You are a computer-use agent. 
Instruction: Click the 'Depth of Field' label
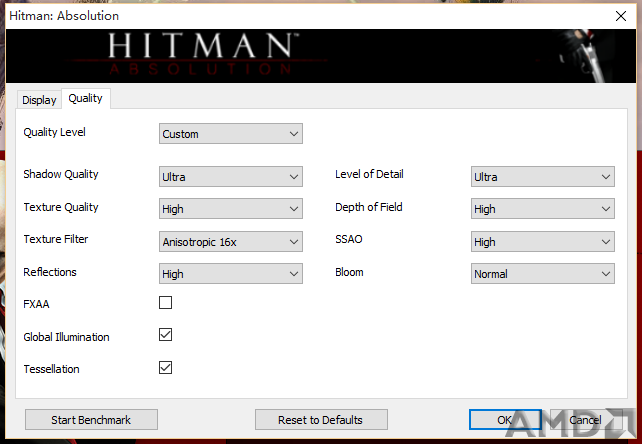coord(368,207)
